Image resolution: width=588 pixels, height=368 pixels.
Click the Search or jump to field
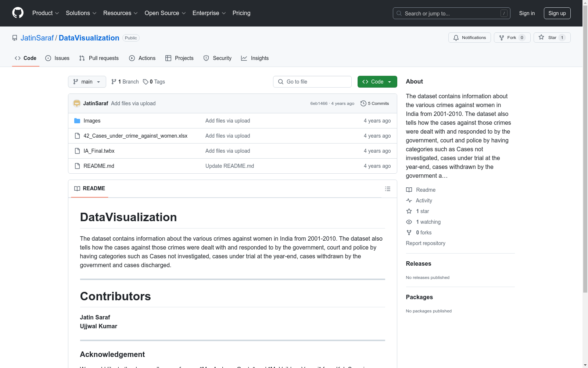pyautogui.click(x=452, y=13)
